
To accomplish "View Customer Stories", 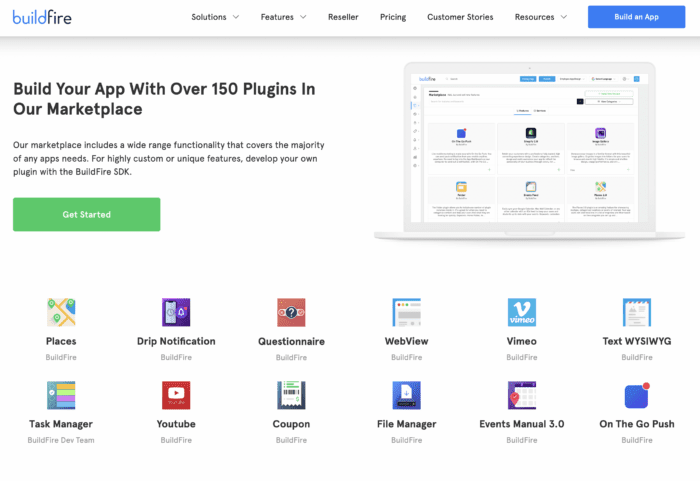I will click(x=460, y=17).
